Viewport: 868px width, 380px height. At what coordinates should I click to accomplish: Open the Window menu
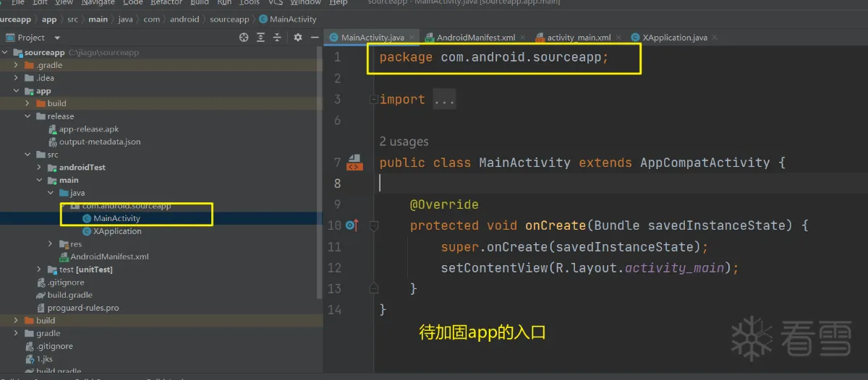point(305,2)
